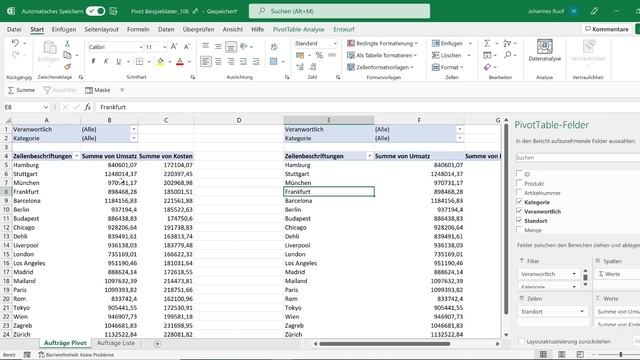Click Bedingte Formatierung button
The height and width of the screenshot is (360, 640).
(382, 43)
